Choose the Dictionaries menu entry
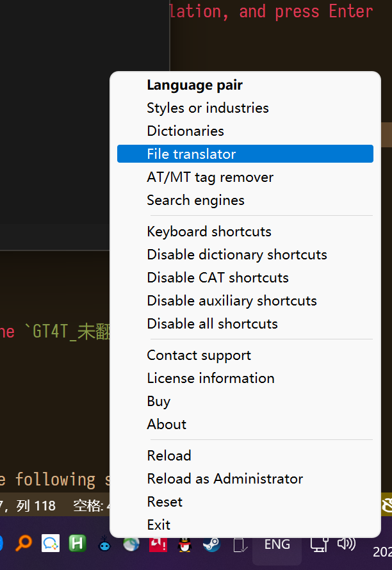 coord(185,131)
